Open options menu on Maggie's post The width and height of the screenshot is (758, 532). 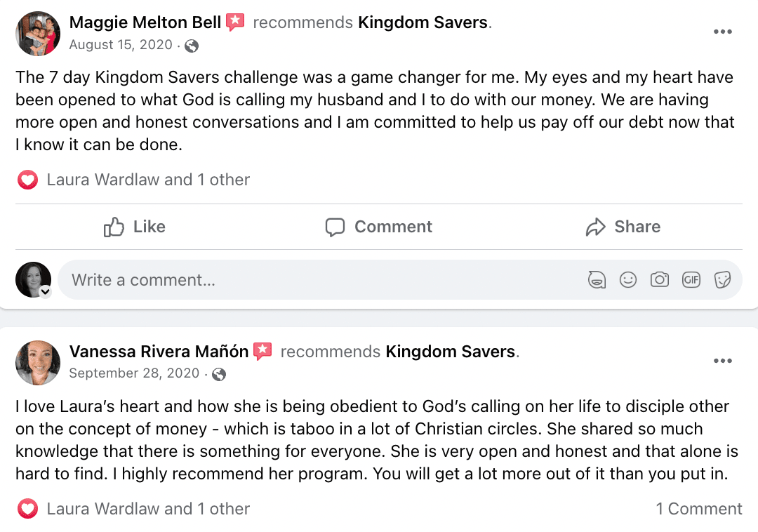[722, 32]
